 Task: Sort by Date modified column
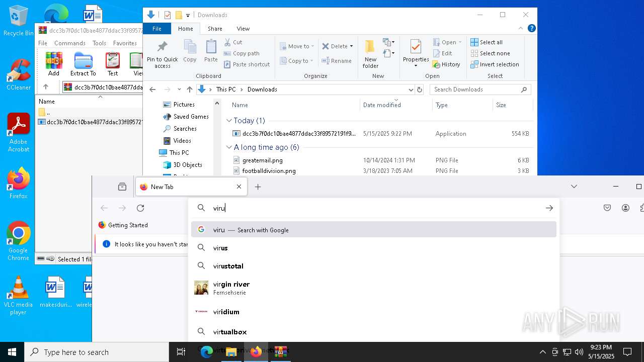pyautogui.click(x=382, y=105)
